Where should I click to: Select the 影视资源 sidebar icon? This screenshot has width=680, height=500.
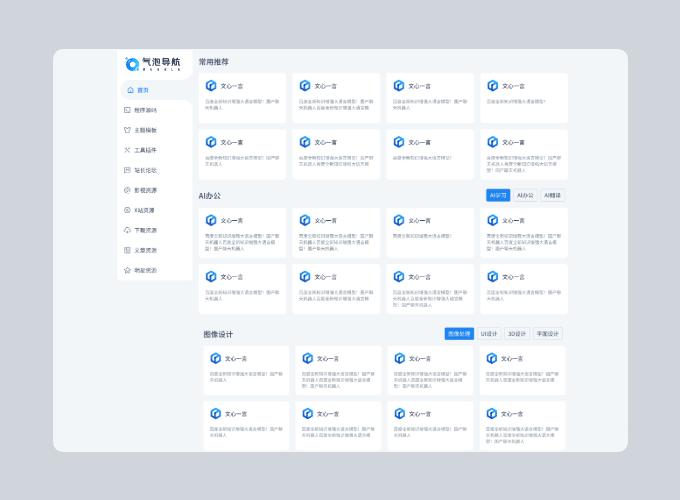[x=127, y=190]
